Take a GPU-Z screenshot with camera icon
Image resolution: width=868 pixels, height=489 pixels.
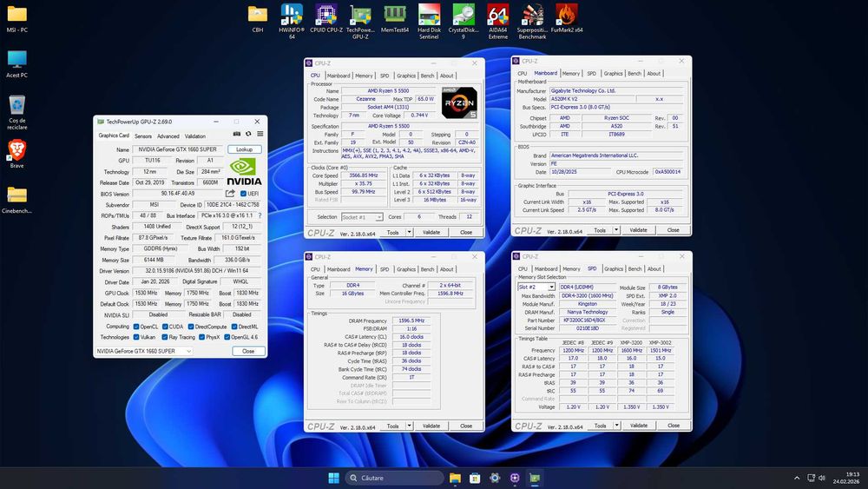pyautogui.click(x=236, y=134)
